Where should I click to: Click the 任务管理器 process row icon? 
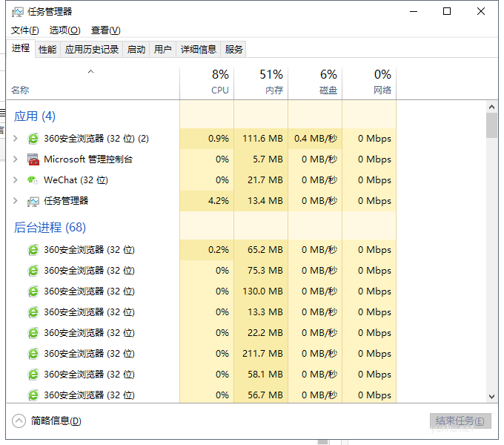click(33, 201)
